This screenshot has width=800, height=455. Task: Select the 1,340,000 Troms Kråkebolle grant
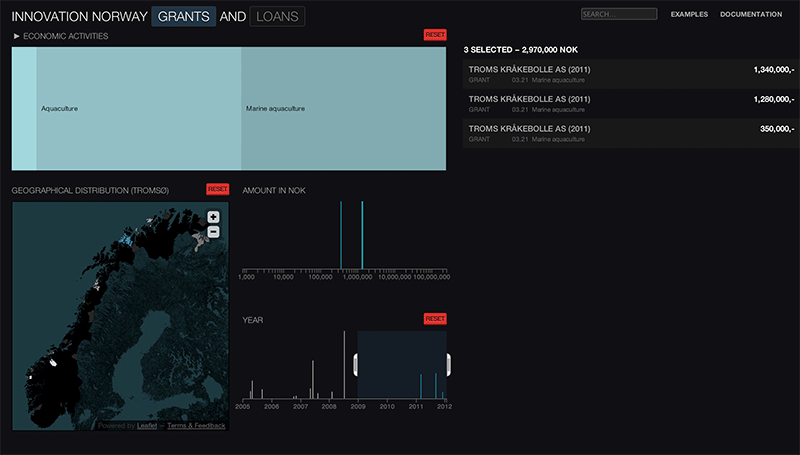coord(631,74)
